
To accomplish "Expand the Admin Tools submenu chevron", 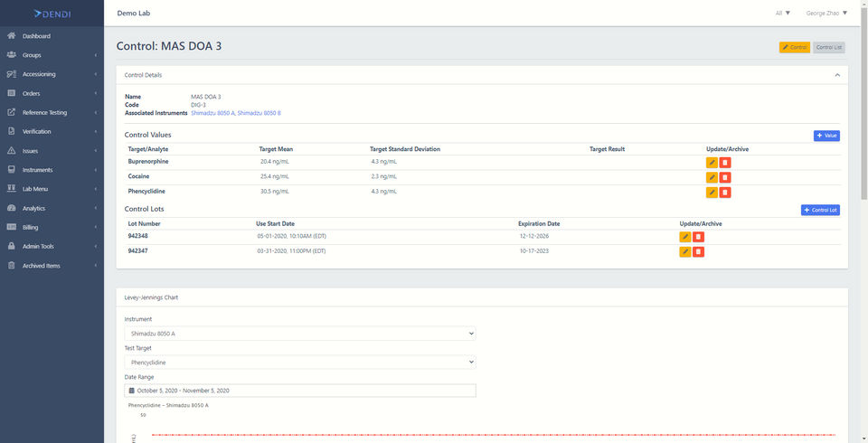I will coord(96,247).
